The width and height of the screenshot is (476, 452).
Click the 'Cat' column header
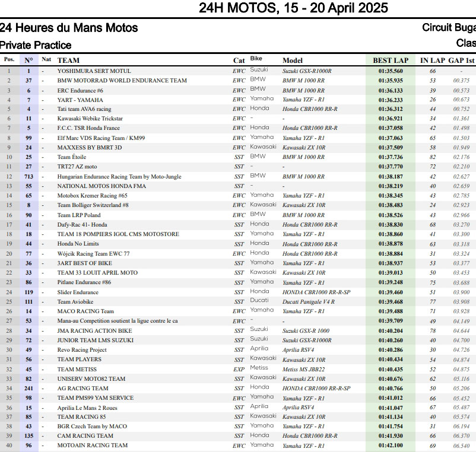239,61
